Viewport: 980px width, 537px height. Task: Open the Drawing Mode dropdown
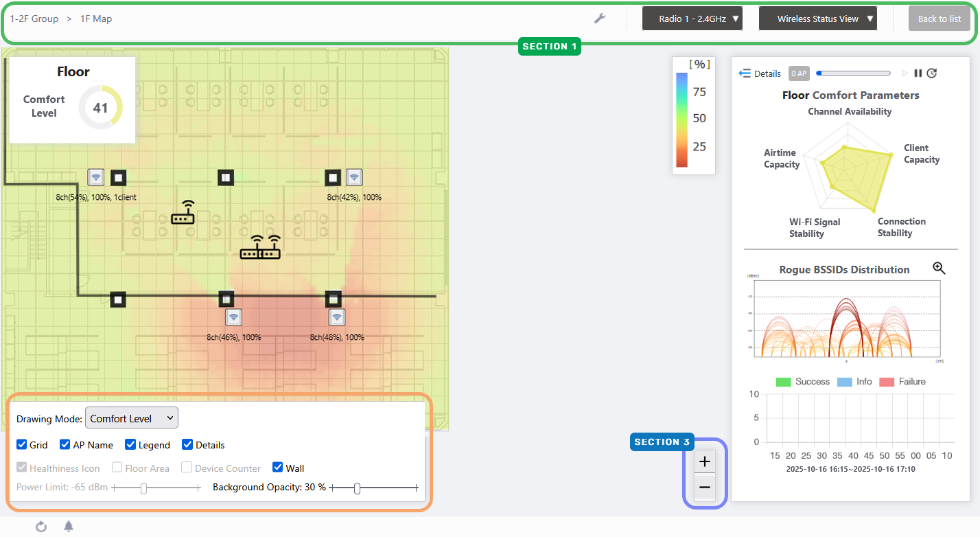[131, 418]
